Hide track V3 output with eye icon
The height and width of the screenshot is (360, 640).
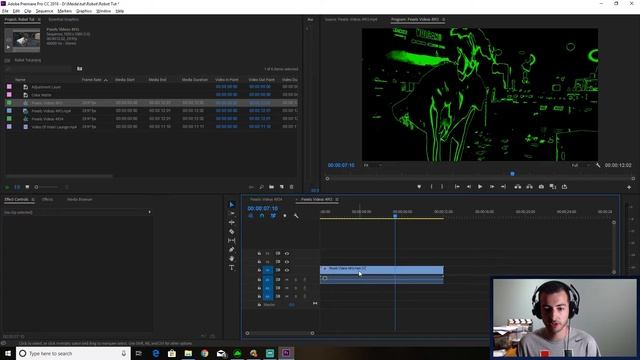click(287, 253)
